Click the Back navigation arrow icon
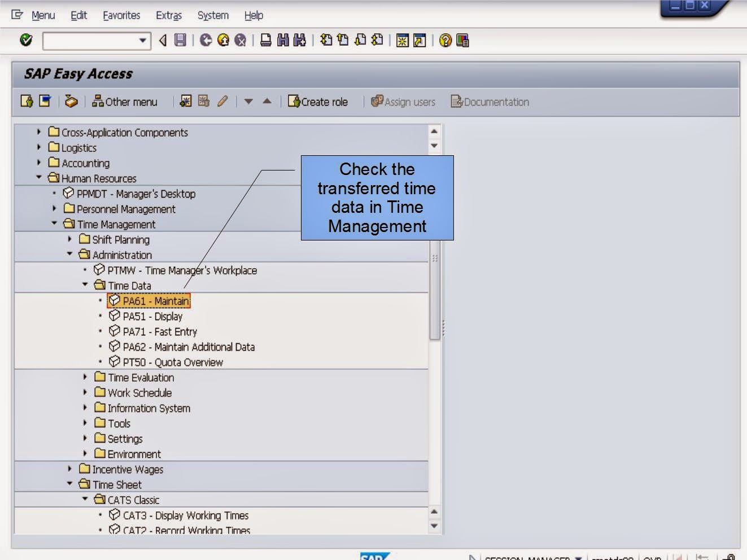Screen dimensions: 747x560 click(205, 40)
